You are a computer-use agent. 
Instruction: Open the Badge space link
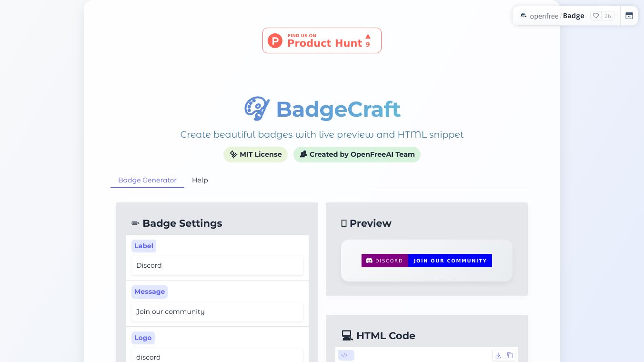[x=574, y=16]
